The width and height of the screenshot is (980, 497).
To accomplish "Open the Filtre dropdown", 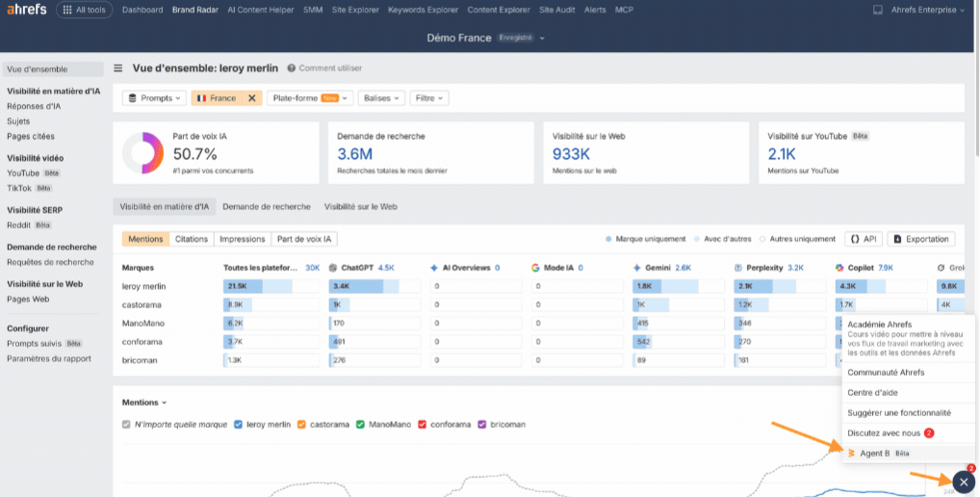I will coord(428,98).
